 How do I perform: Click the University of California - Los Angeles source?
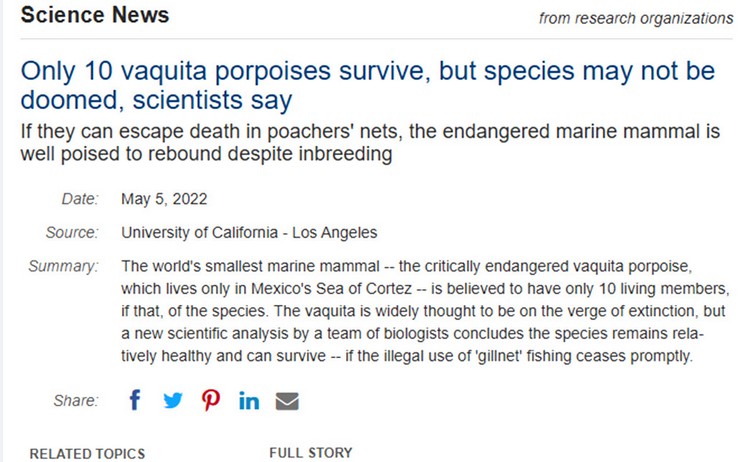coord(249,233)
